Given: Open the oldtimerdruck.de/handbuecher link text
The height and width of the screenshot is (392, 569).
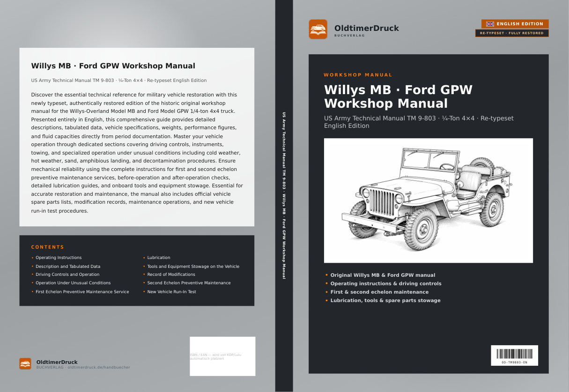Looking at the screenshot, I should pyautogui.click(x=99, y=368).
